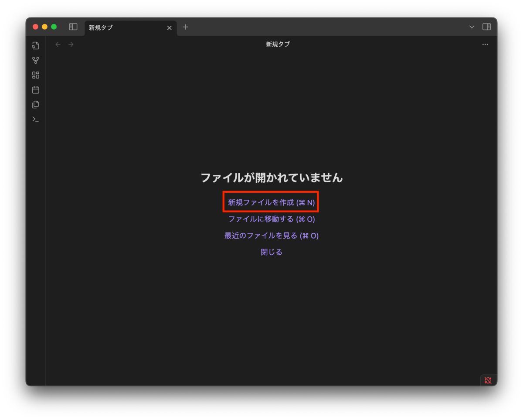Open today's daily note calendar icon
This screenshot has width=523, height=420.
point(36,90)
